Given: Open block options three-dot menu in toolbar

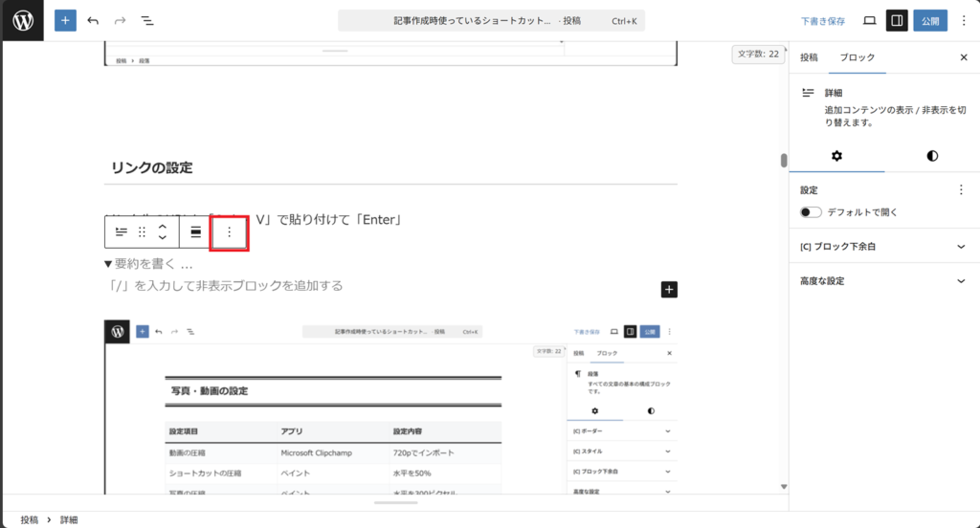Looking at the screenshot, I should [x=229, y=232].
